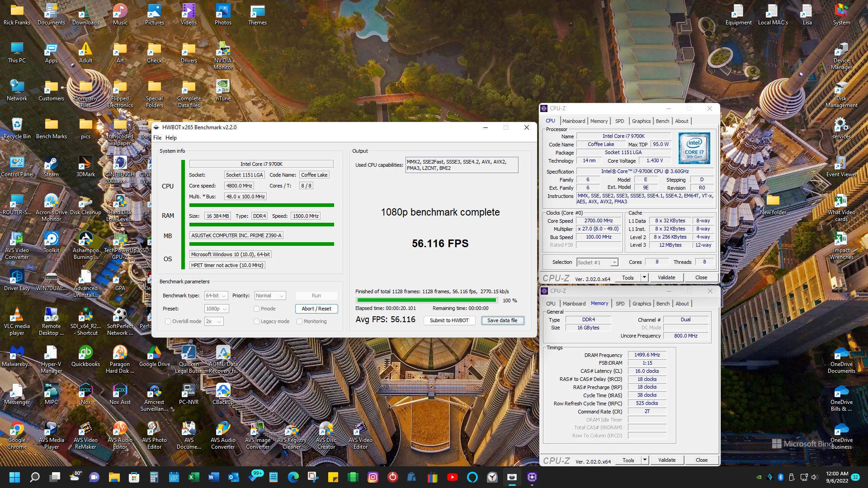This screenshot has height=488, width=868.
Task: Toggle Legacy mode checkbox
Action: 256,322
